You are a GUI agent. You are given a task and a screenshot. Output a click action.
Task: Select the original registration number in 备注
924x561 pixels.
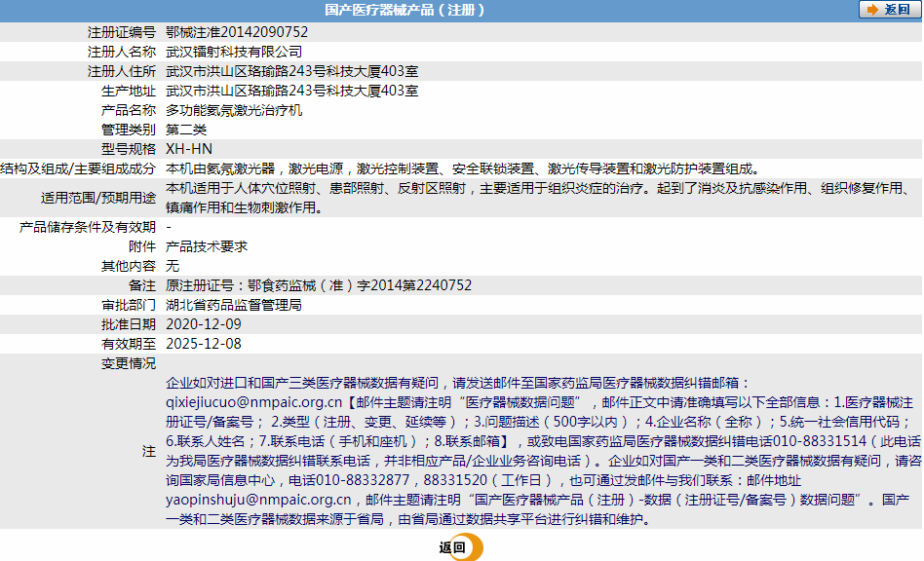319,285
